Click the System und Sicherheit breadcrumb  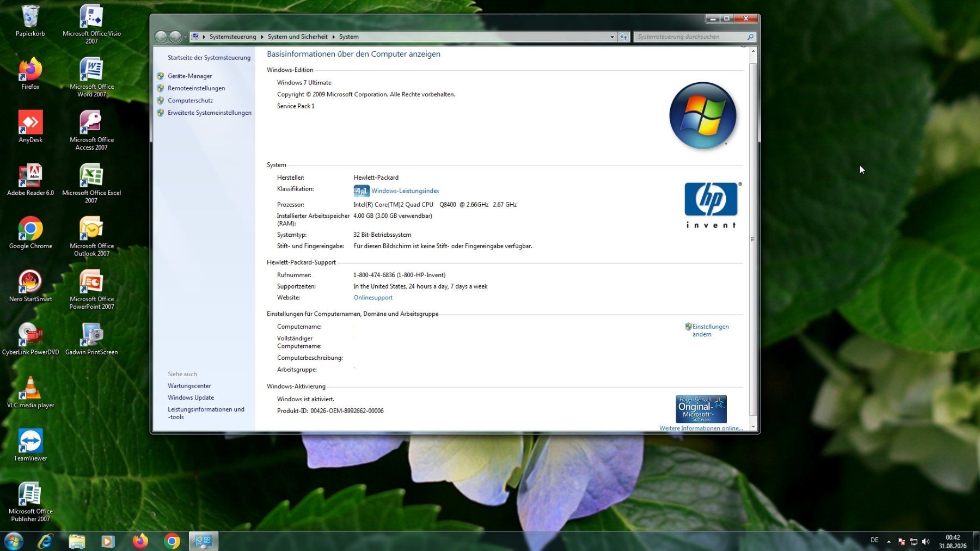click(297, 36)
